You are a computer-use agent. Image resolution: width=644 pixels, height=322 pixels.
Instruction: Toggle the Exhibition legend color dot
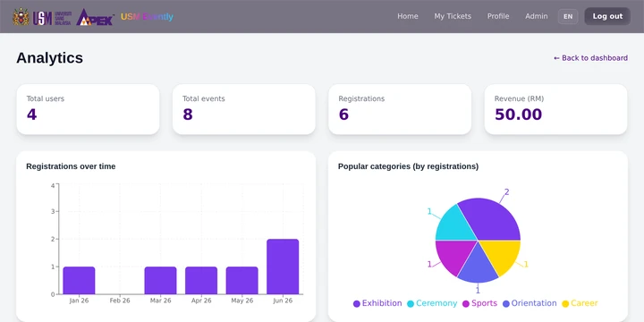(357, 304)
